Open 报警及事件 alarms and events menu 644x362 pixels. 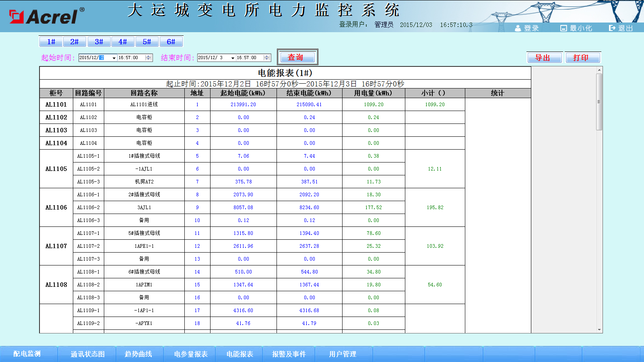[x=289, y=354]
